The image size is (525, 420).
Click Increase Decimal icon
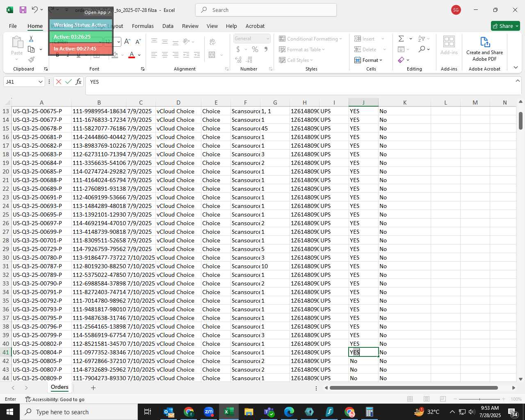point(238,60)
